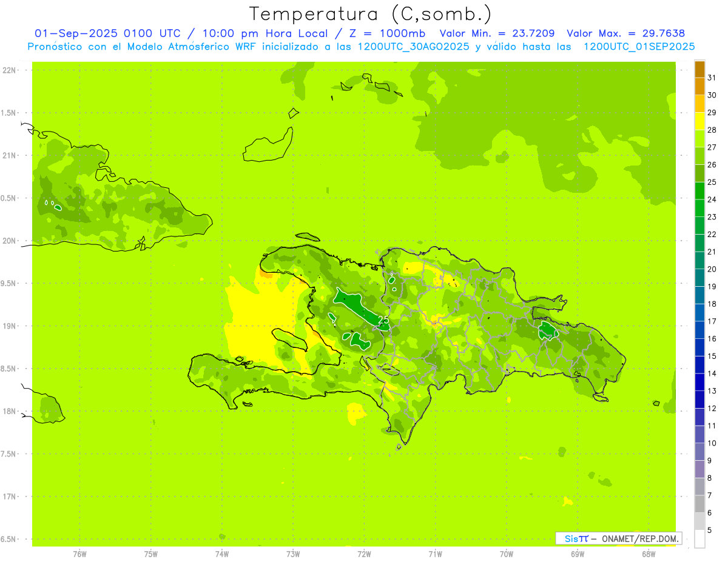Click the "73W" longitude label
The height and width of the screenshot is (562, 728).
pyautogui.click(x=293, y=554)
